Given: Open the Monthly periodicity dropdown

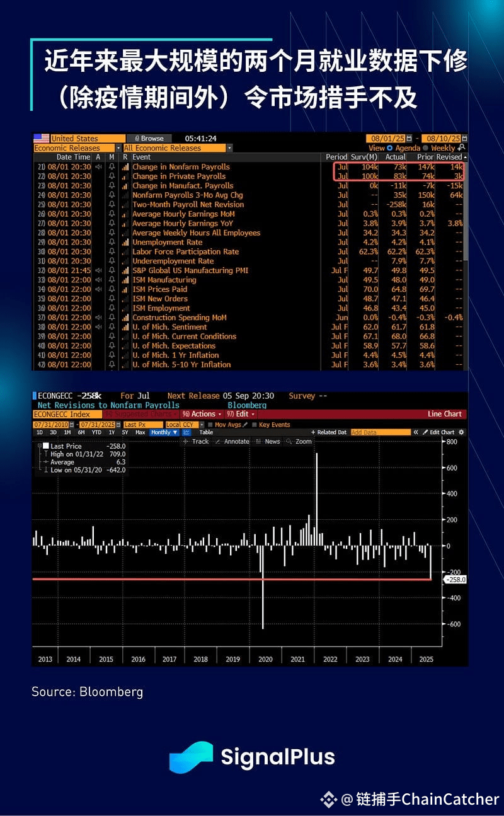Looking at the screenshot, I should click(x=164, y=432).
